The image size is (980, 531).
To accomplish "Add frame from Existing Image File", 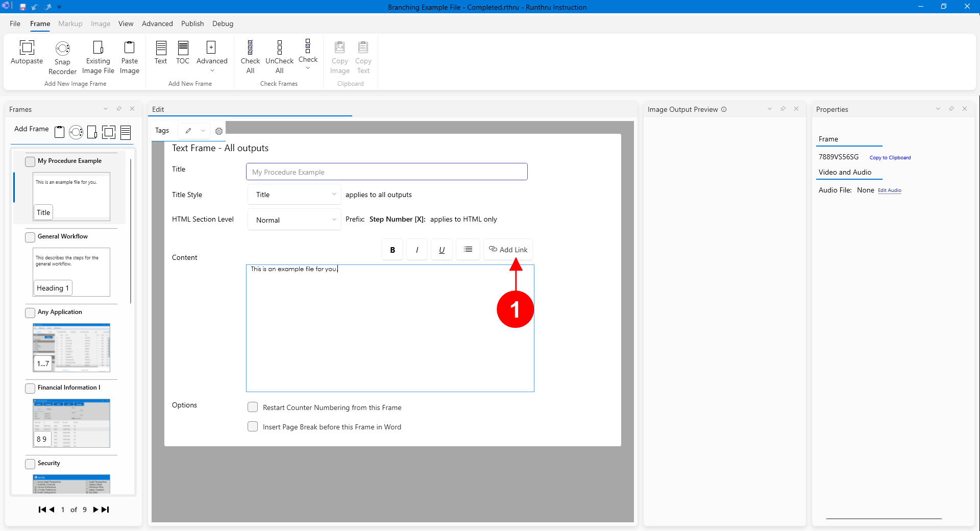I will point(98,48).
